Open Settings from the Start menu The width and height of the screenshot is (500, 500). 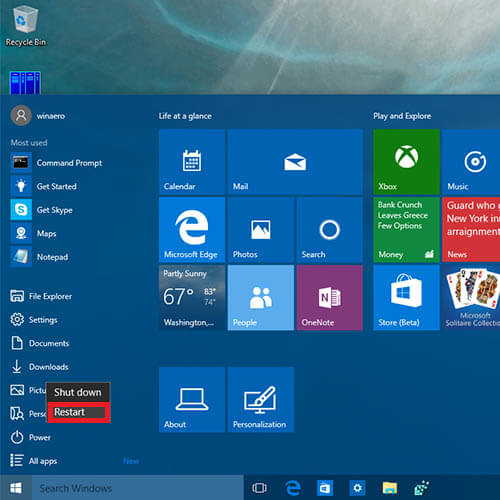[34, 320]
